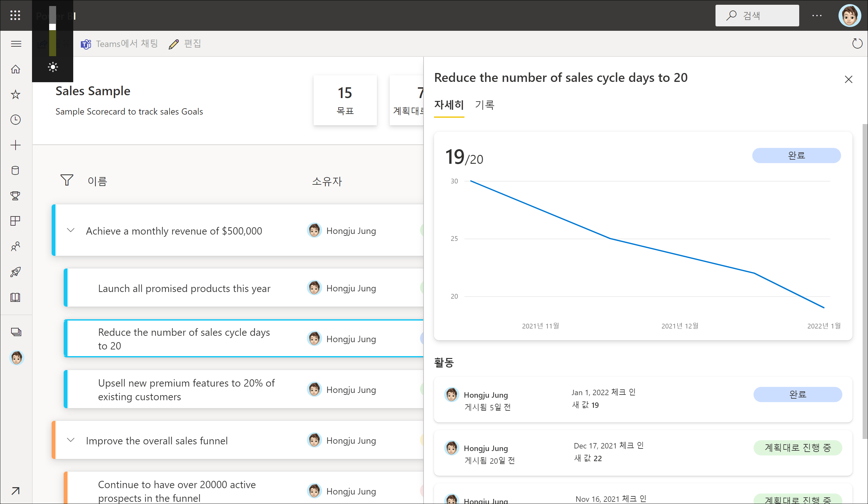This screenshot has width=868, height=504.
Task: Click the refresh icon at top right
Action: [857, 44]
